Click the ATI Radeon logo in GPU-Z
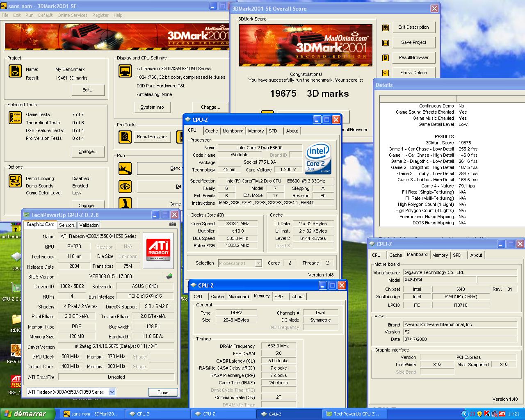Screen dimensions: 525x420 [x=158, y=250]
